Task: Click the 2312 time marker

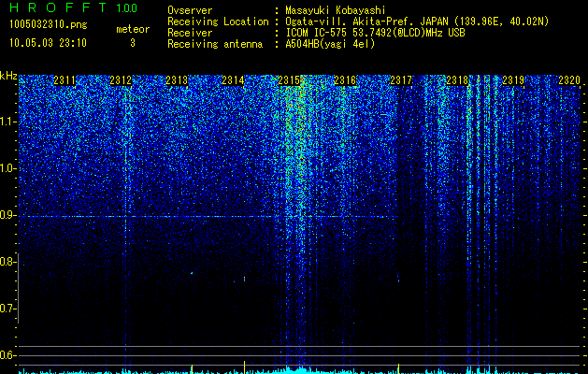Action: tap(121, 80)
